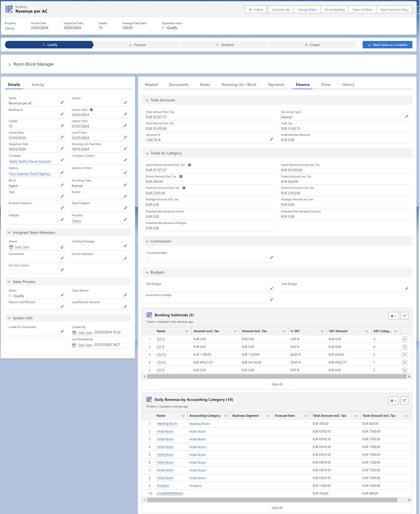Edit the Name field pencil icon
The image size is (420, 514).
(62, 103)
